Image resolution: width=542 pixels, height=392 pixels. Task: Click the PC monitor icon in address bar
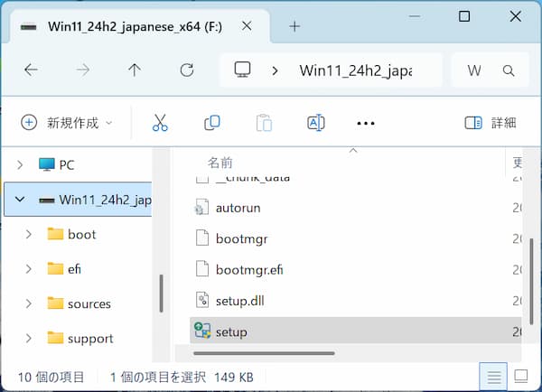(x=242, y=70)
